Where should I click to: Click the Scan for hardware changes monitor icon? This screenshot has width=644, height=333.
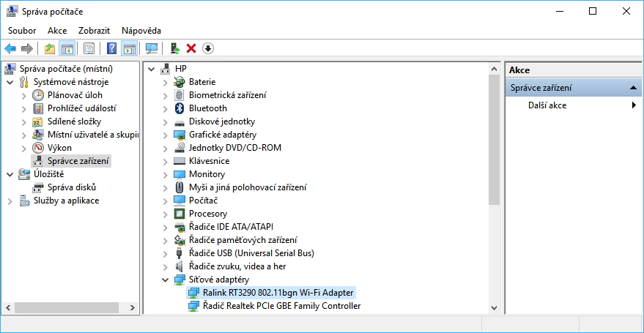152,49
